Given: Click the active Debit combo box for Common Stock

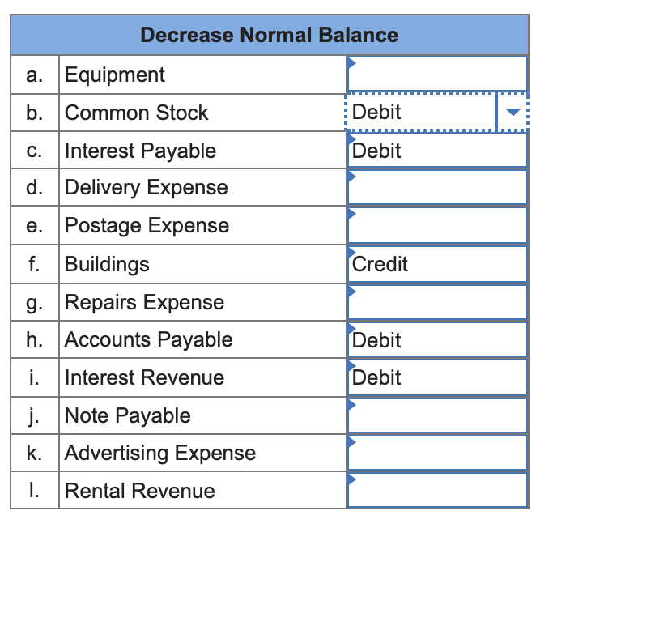Looking at the screenshot, I should click(421, 112).
